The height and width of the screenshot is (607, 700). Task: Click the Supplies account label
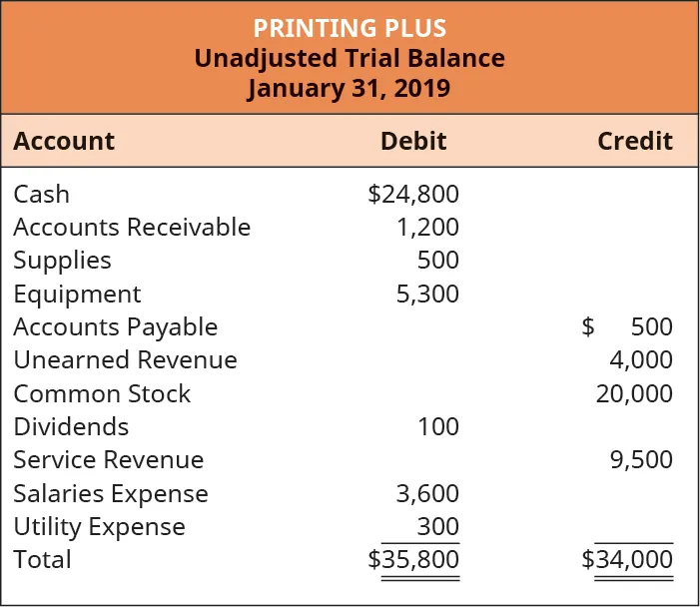[62, 261]
